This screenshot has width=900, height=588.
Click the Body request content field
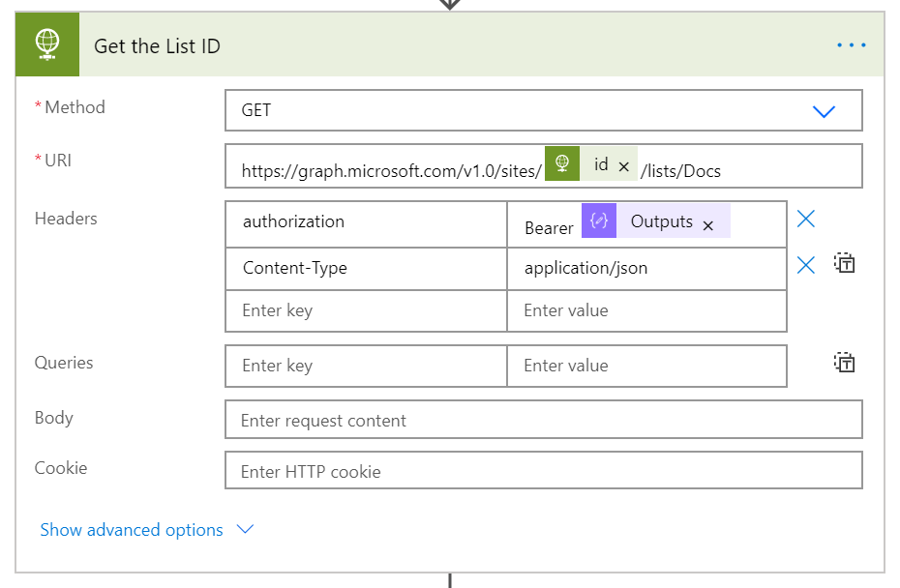coord(544,420)
